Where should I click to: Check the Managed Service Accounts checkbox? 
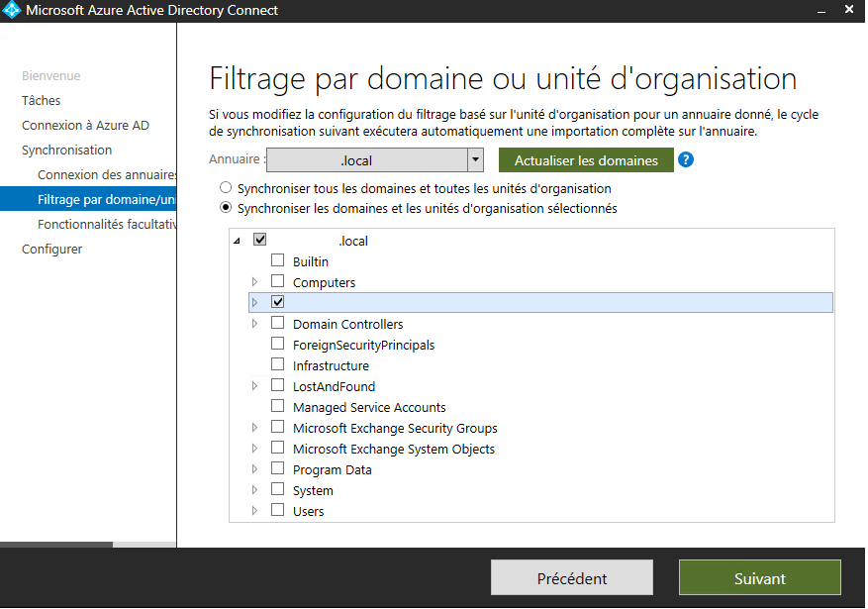click(277, 406)
